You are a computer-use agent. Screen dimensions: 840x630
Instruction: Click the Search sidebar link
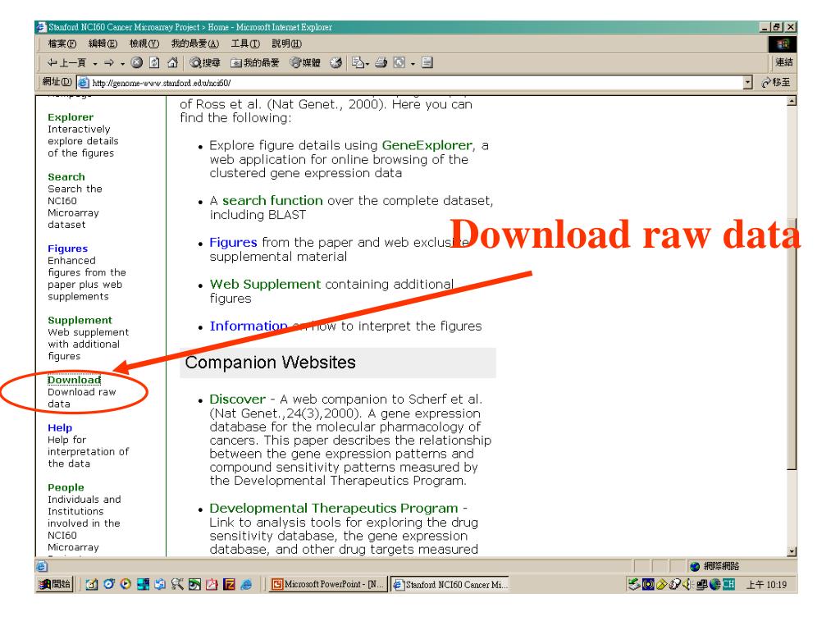[x=66, y=177]
